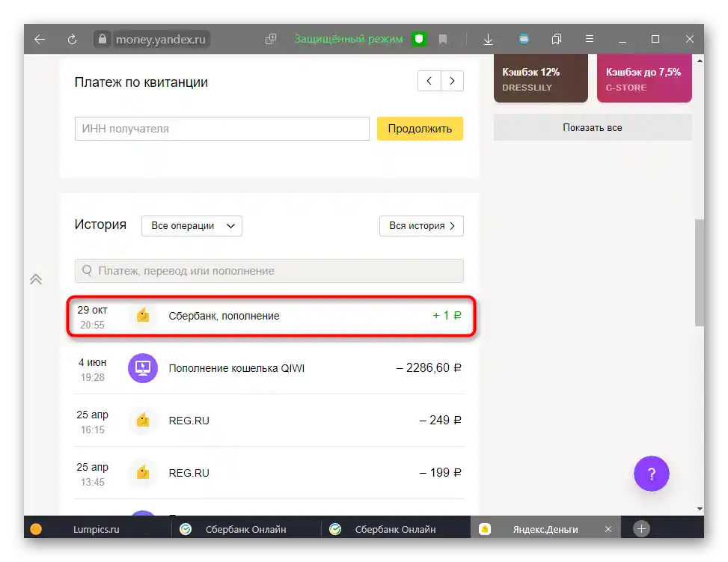Click the scrollbar down arrow
728x562 pixels.
700,509
